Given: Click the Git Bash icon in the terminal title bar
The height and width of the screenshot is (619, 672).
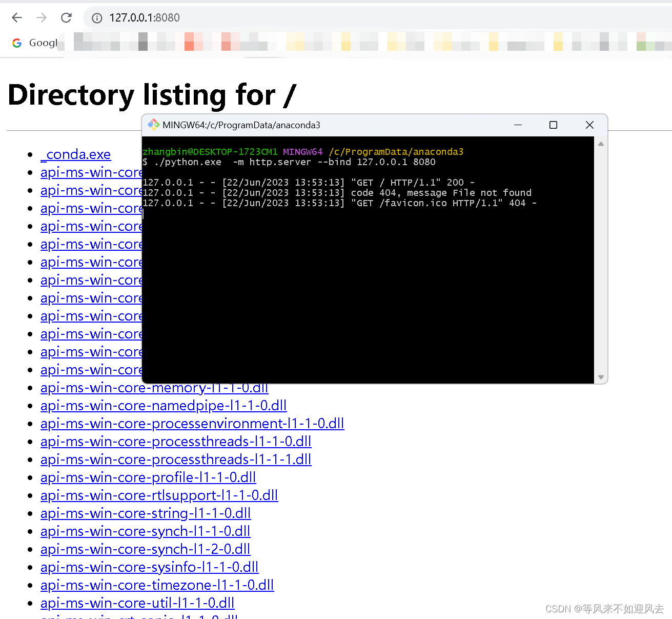Looking at the screenshot, I should [153, 125].
